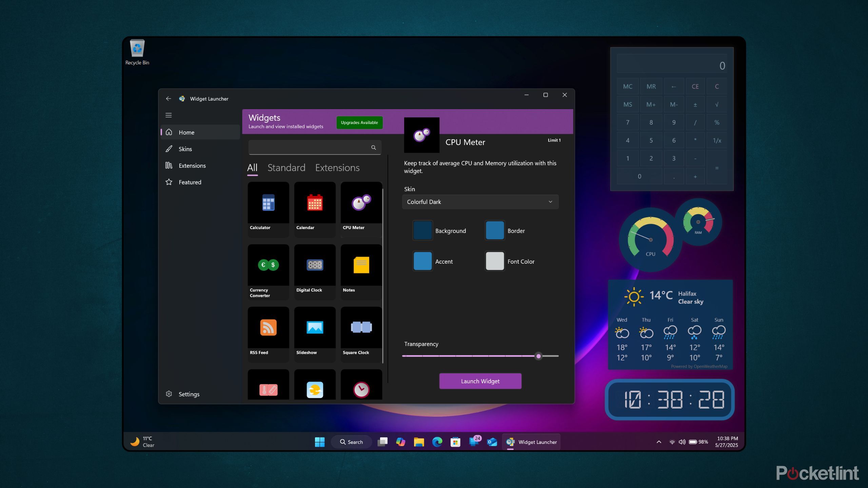Select the weather widget tile with sun icon
868x488 pixels.
pos(315,385)
